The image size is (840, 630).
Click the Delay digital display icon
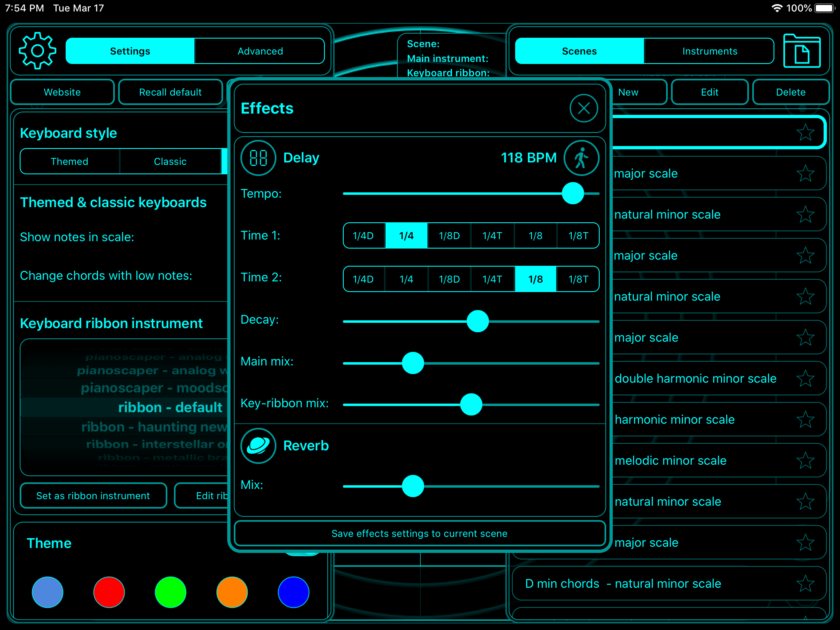click(258, 158)
